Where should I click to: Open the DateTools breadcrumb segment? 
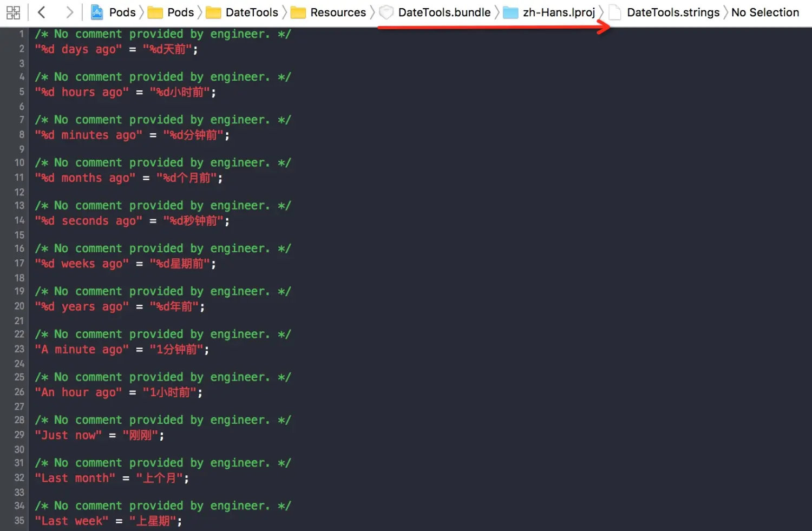tap(252, 12)
